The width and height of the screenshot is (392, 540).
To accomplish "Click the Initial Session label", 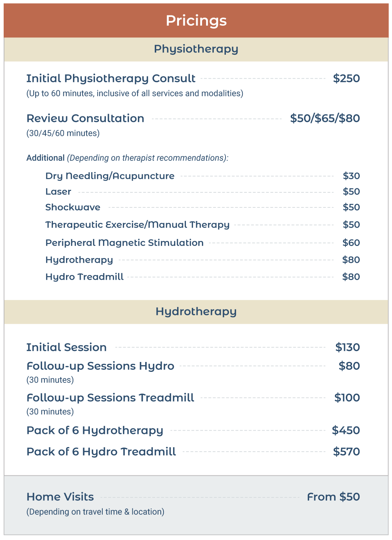I will 66,347.
